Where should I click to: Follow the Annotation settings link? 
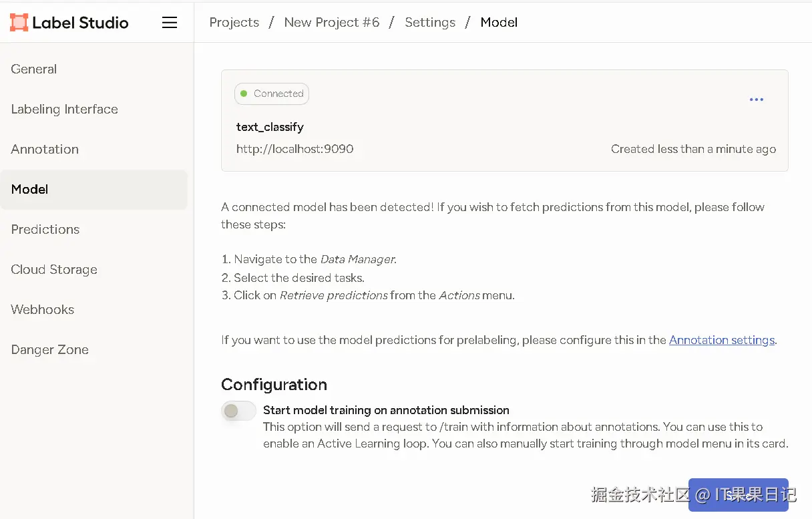pos(721,340)
